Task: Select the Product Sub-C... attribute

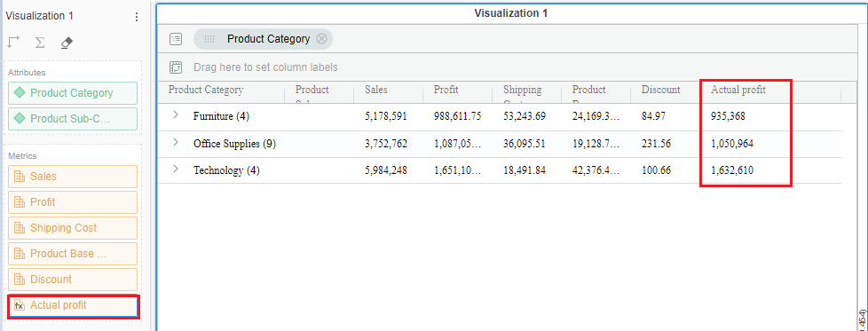Action: click(x=73, y=118)
